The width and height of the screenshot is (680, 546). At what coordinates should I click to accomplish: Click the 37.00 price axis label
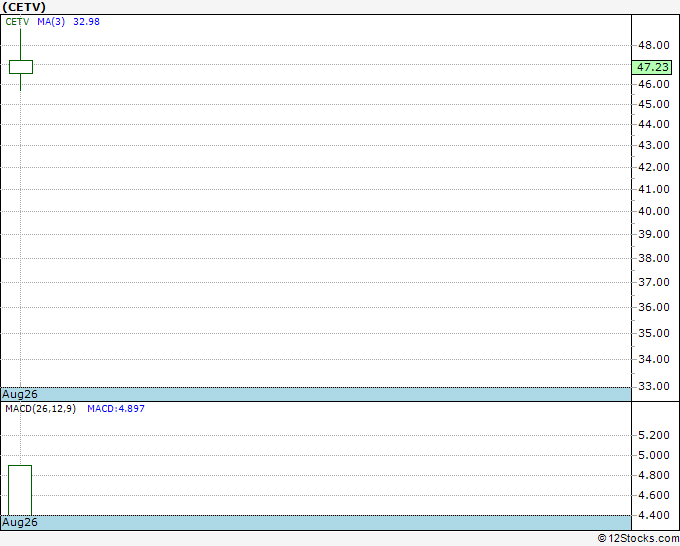tap(654, 282)
